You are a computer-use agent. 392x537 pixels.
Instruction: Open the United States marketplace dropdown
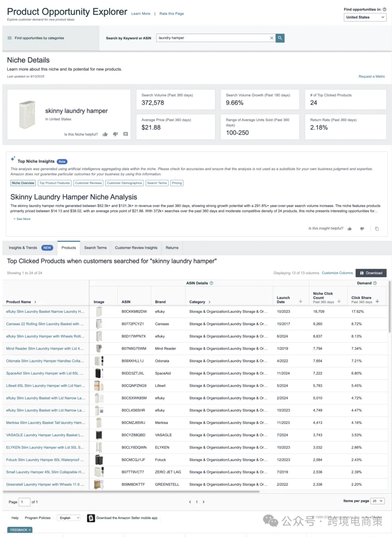[365, 17]
